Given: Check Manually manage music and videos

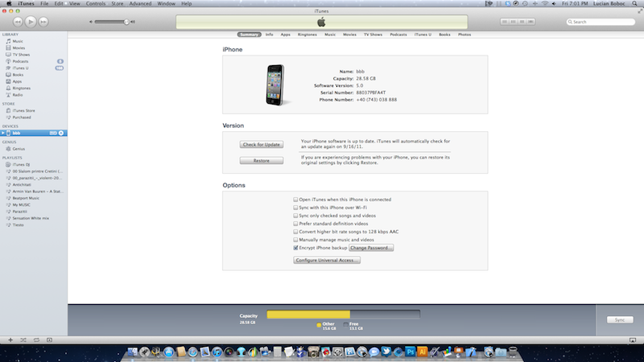Looking at the screenshot, I should pos(295,240).
